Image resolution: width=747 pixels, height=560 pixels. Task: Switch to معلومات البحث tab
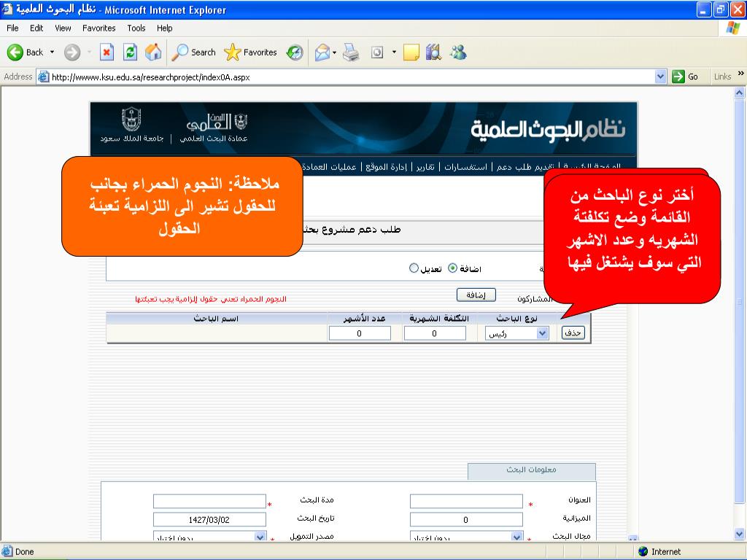(531, 470)
